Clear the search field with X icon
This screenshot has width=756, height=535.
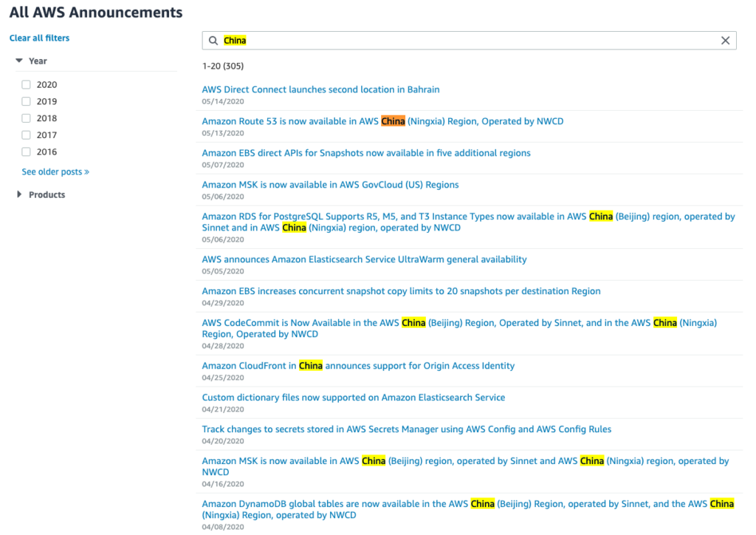[725, 41]
